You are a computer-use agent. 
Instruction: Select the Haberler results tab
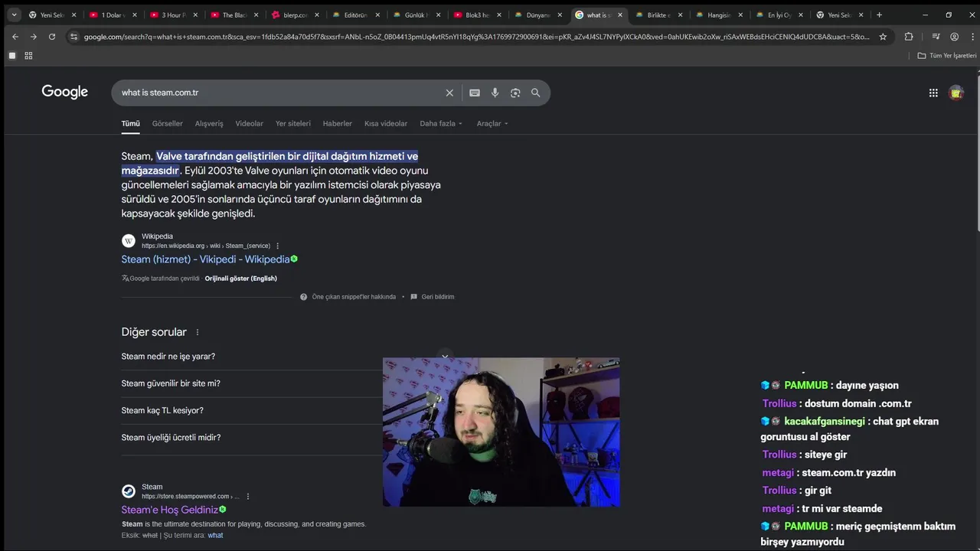click(x=337, y=123)
